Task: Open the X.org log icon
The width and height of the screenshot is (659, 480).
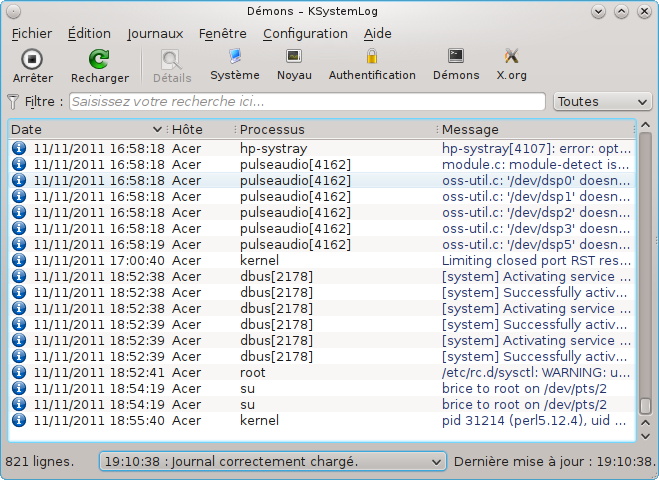Action: pos(511,56)
